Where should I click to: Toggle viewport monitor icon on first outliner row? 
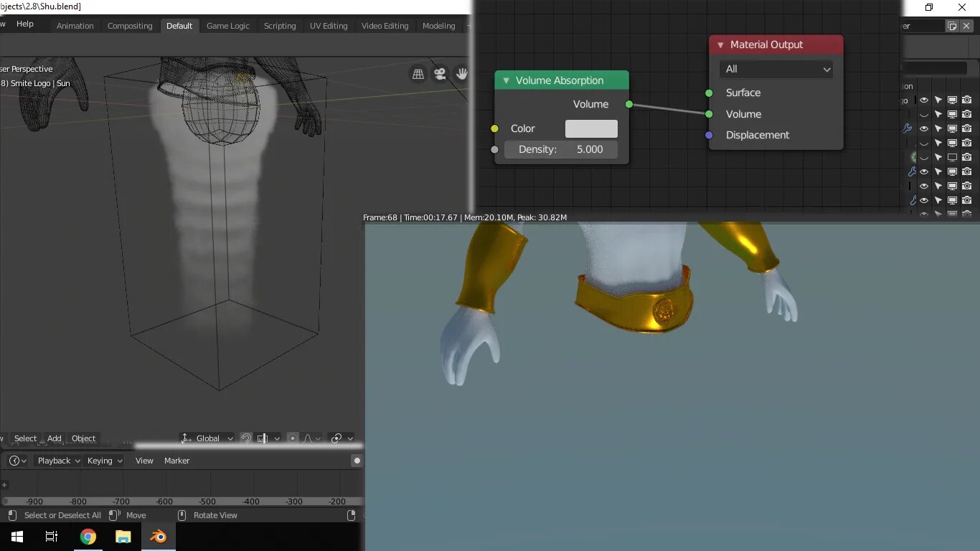(953, 100)
